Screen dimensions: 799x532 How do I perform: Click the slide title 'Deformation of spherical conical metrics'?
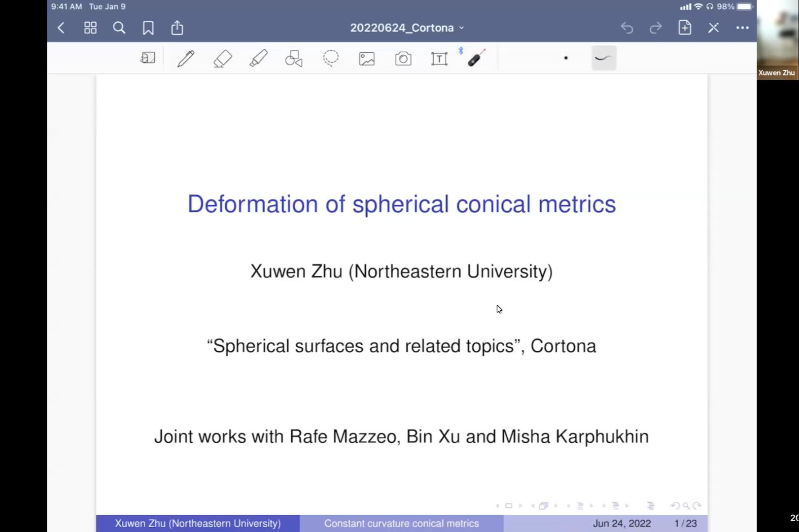402,204
